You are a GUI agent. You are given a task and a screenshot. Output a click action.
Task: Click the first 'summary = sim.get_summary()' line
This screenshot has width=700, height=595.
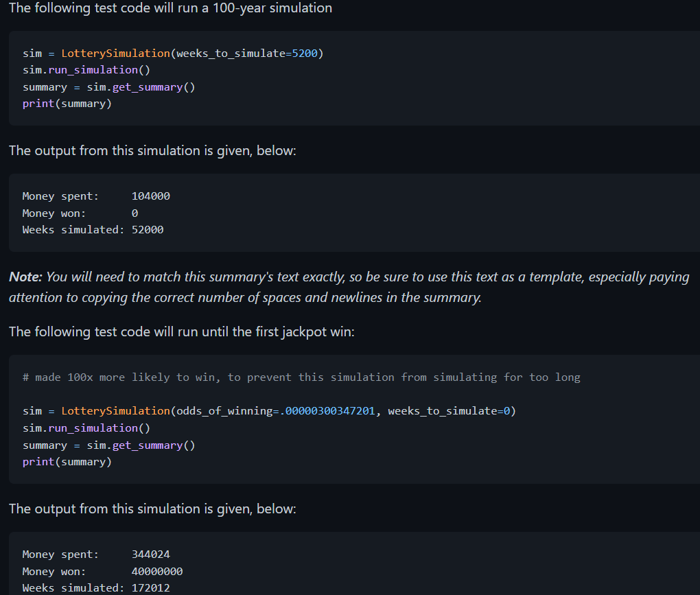[108, 87]
